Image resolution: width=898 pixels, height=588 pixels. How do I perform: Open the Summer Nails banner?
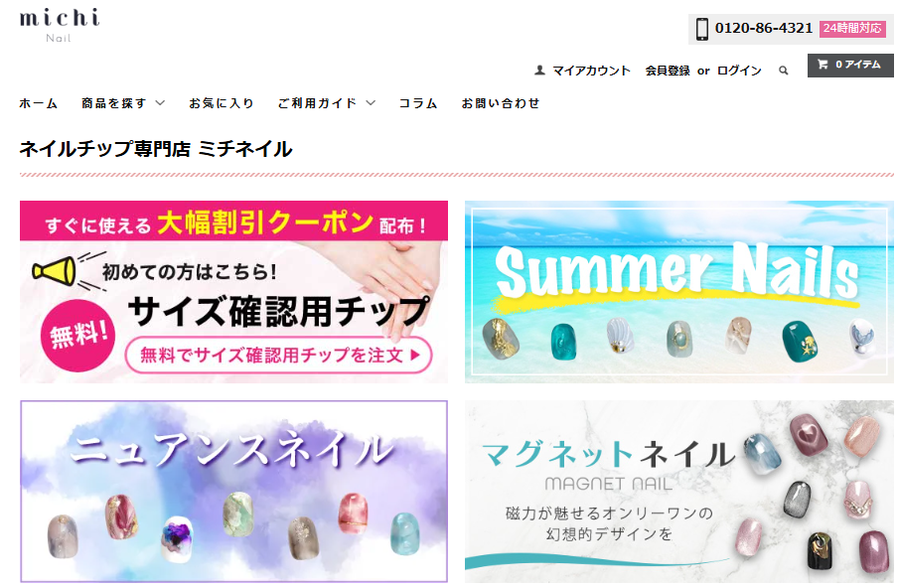tap(678, 291)
